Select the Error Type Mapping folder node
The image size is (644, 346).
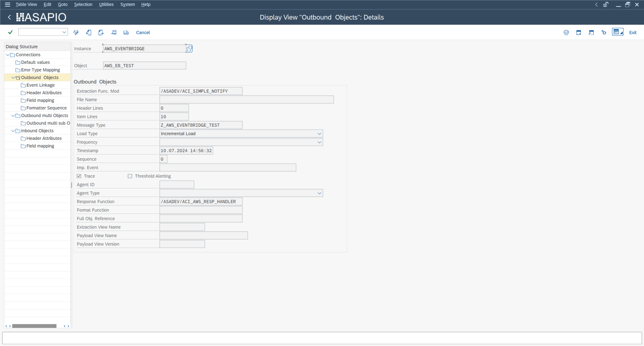[40, 70]
